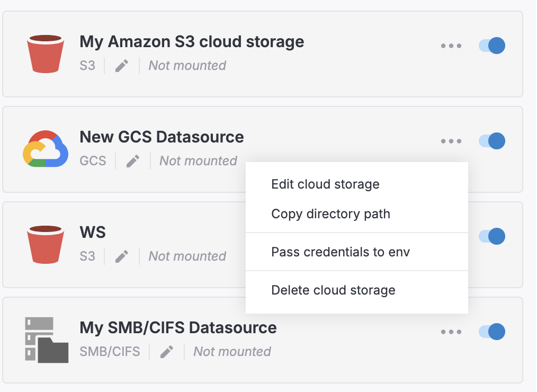Click Copy directory path
The image size is (537, 392).
click(330, 214)
